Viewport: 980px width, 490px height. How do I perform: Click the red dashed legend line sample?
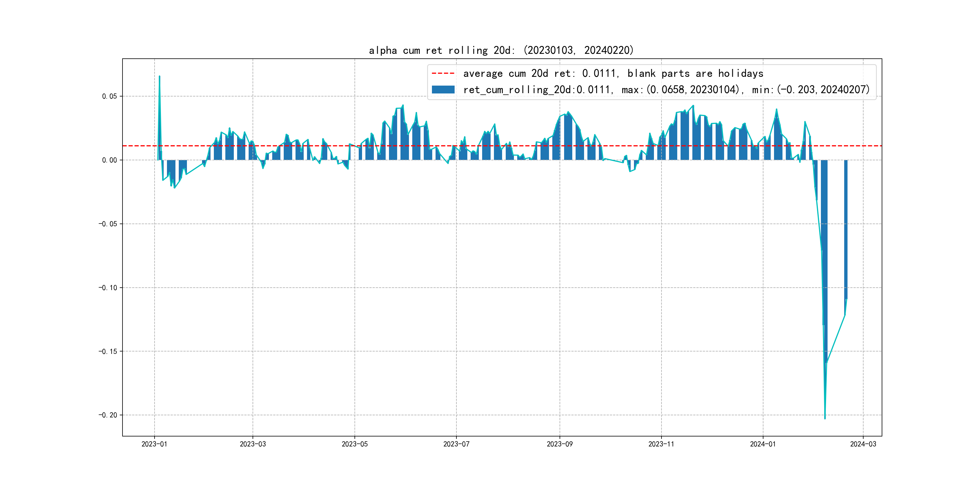point(443,73)
